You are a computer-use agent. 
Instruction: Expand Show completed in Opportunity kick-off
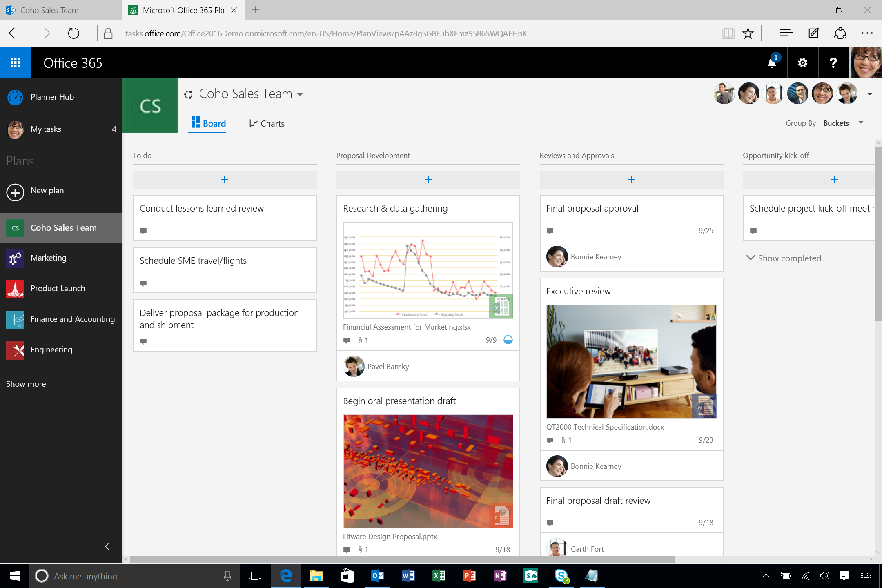(784, 258)
